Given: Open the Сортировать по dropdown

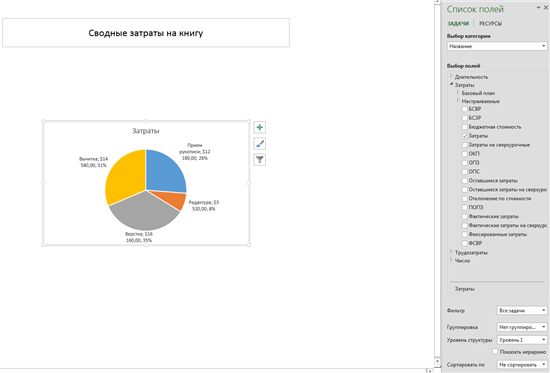Looking at the screenshot, I should click(x=522, y=365).
